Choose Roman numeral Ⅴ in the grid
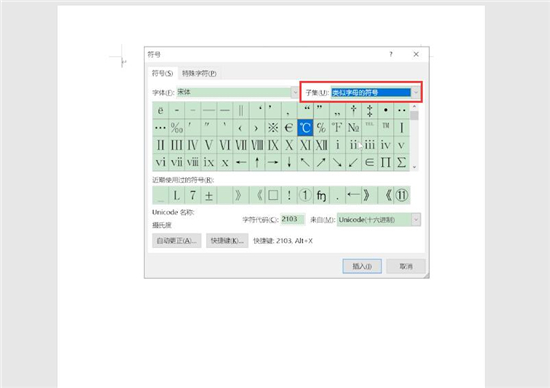The width and height of the screenshot is (550, 388). click(x=208, y=145)
